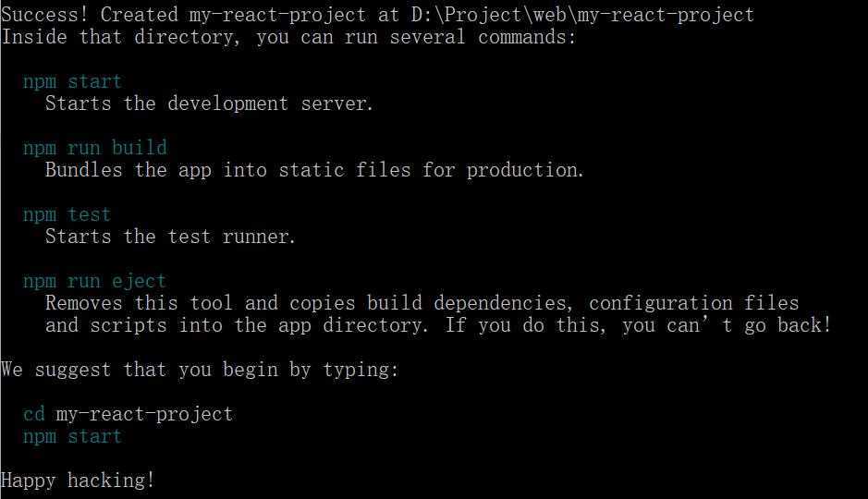Click the first cyan 'npm start' command

[x=72, y=82]
